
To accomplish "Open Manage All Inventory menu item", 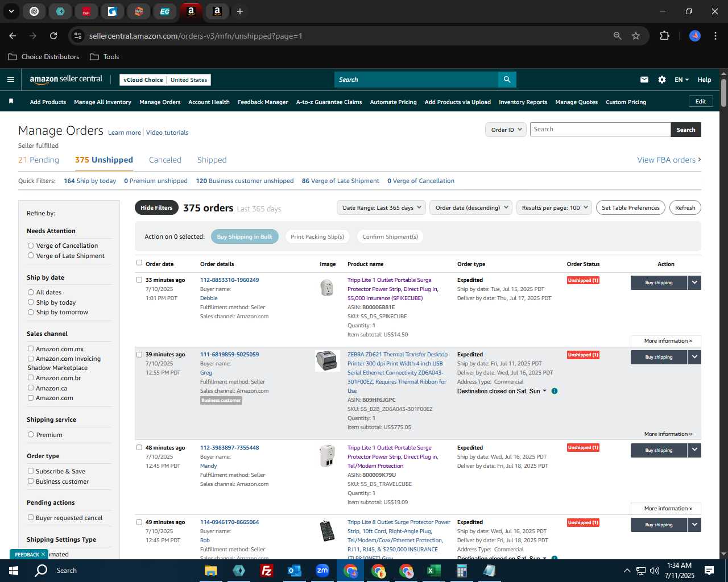I will click(x=102, y=102).
